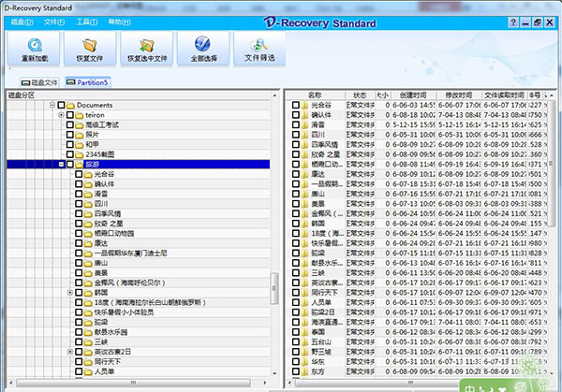This screenshot has width=562, height=392.
Task: Click the teiron folder icon in the tree
Action: coord(80,115)
